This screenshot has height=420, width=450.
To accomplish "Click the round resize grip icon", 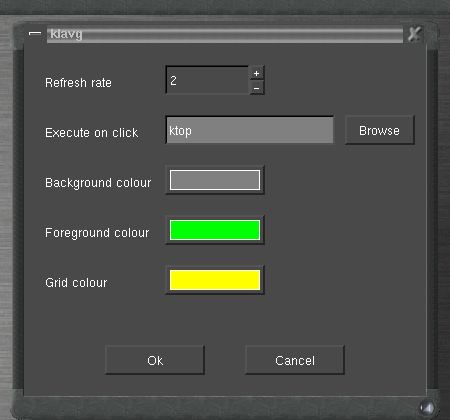I will [427, 407].
